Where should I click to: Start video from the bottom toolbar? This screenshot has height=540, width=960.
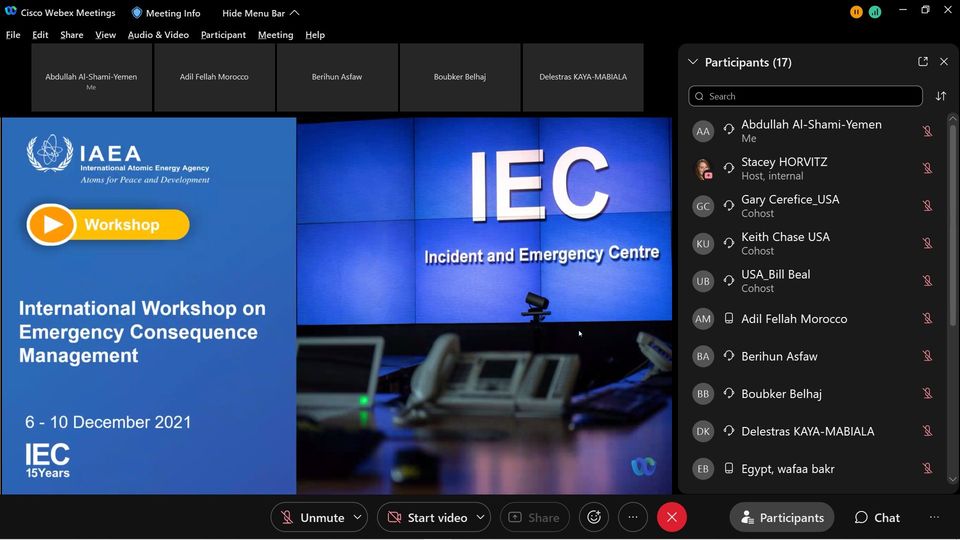[427, 517]
